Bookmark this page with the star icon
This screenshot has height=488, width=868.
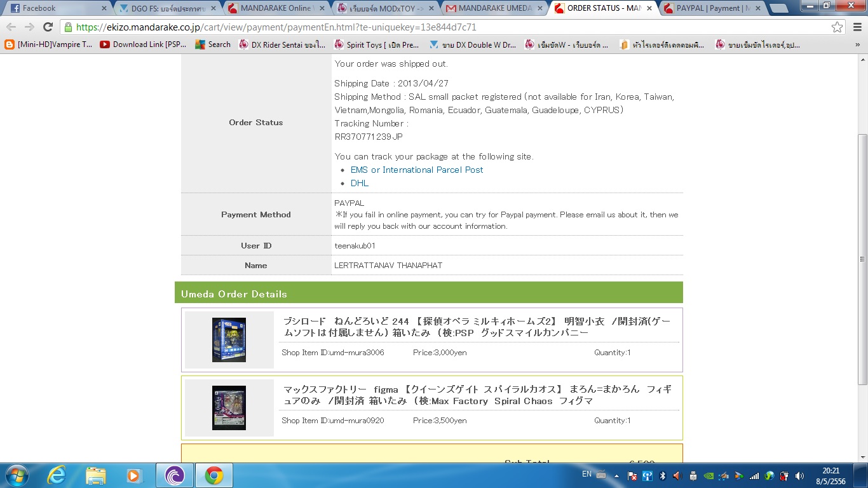click(837, 27)
